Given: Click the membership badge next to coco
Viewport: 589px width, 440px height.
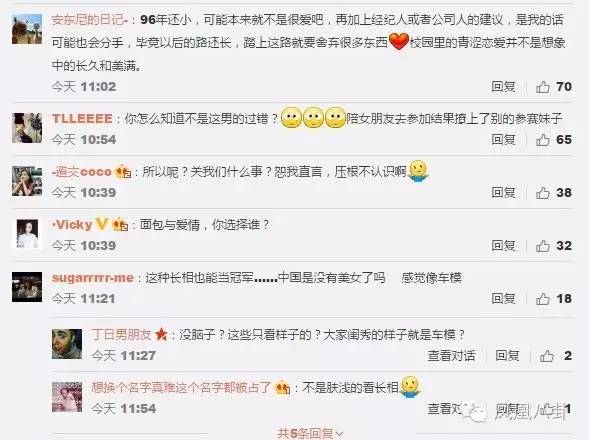Looking at the screenshot, I should (123, 172).
